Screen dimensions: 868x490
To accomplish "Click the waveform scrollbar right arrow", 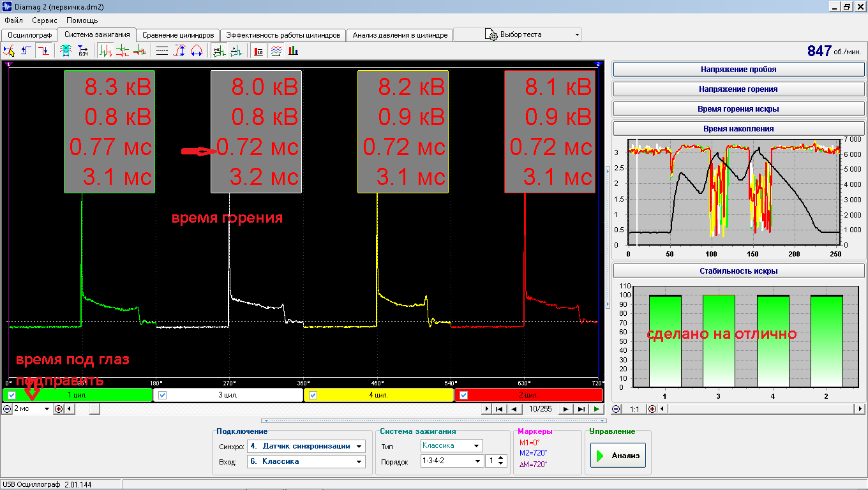I will click(x=486, y=409).
